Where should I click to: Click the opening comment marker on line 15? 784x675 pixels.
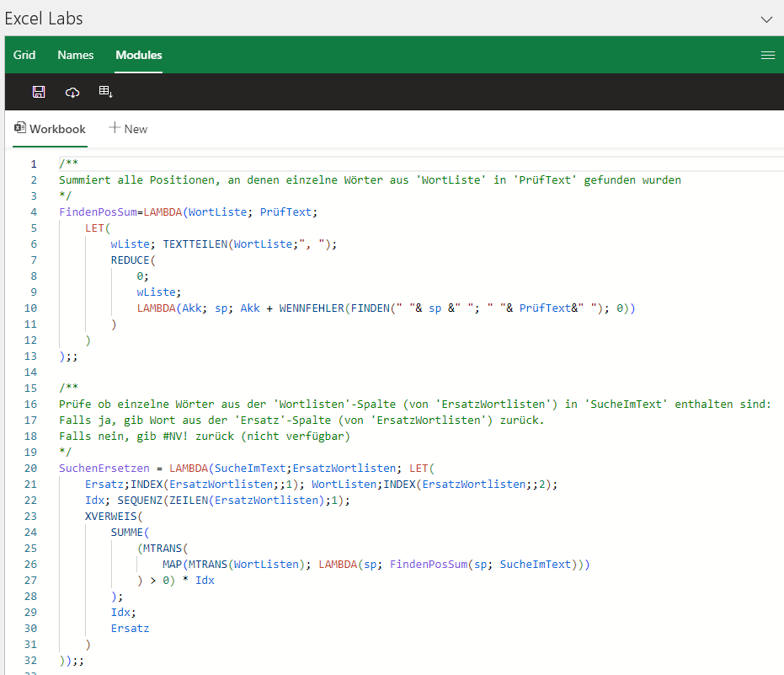coord(68,388)
